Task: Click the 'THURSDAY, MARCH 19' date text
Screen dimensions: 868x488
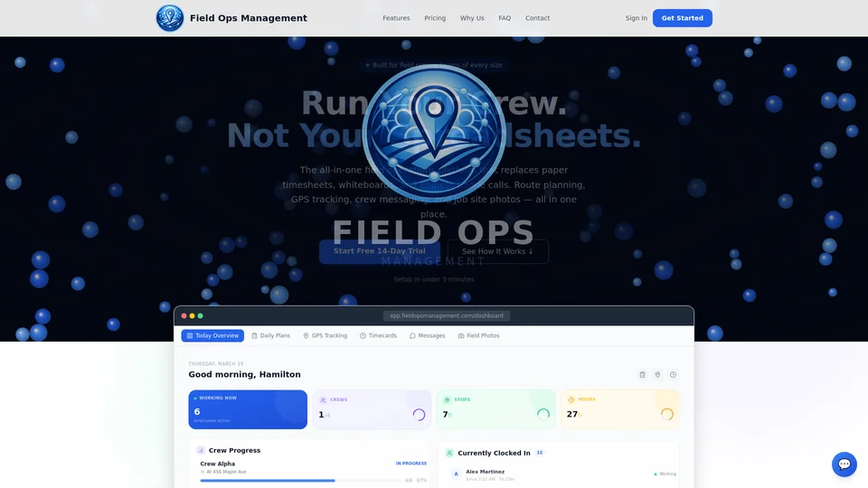Action: (x=216, y=363)
